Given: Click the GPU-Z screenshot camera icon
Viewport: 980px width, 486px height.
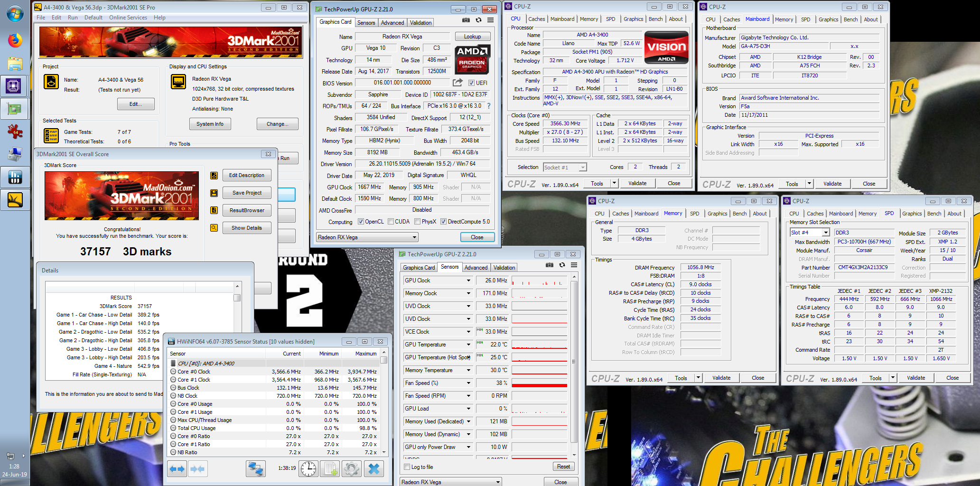Looking at the screenshot, I should [466, 20].
